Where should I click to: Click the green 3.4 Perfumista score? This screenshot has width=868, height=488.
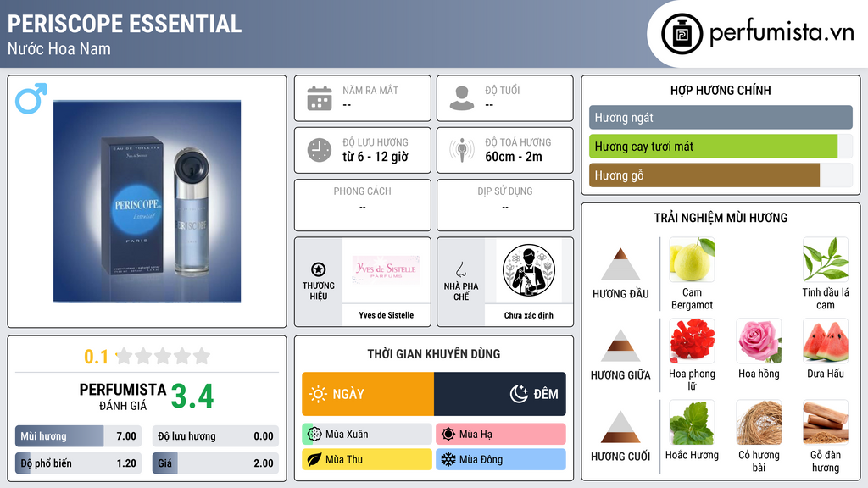(x=192, y=396)
